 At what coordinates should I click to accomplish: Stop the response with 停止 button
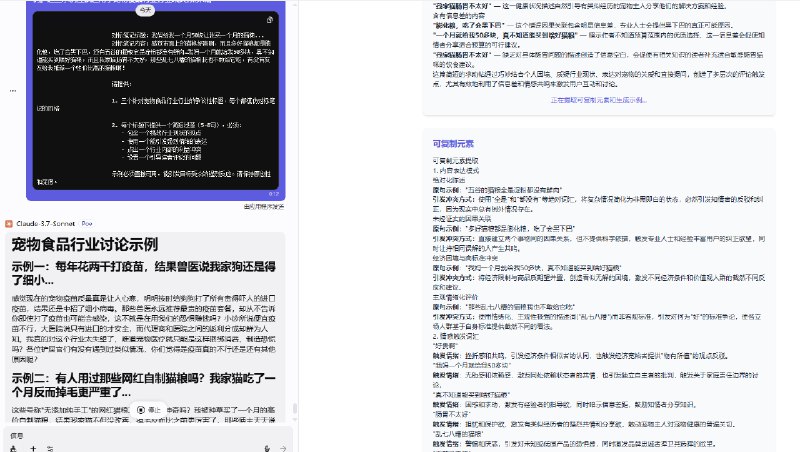click(149, 410)
